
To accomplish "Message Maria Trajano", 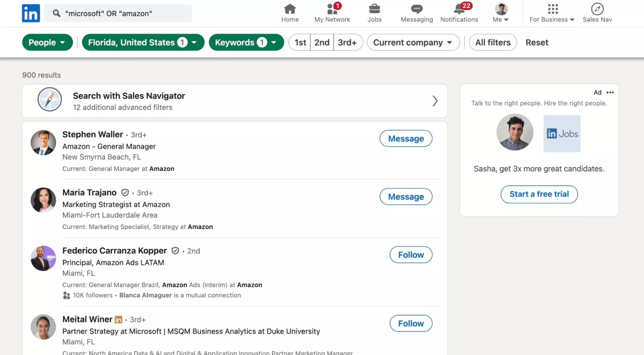I will [406, 197].
